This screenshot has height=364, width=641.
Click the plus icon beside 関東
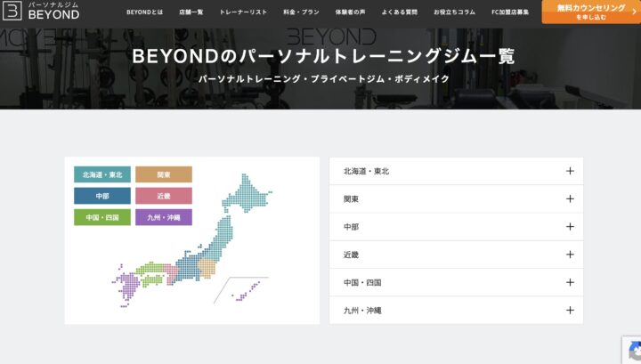pos(570,199)
